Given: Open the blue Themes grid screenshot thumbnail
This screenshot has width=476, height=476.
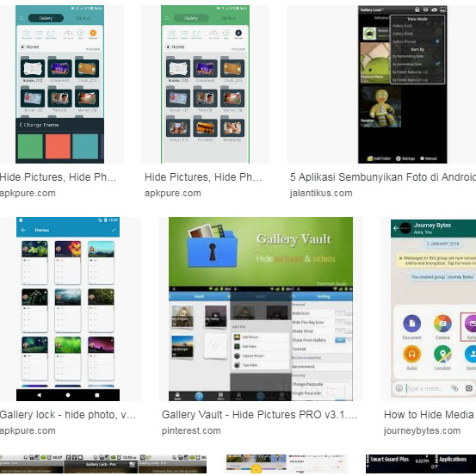Looking at the screenshot, I should [x=68, y=309].
